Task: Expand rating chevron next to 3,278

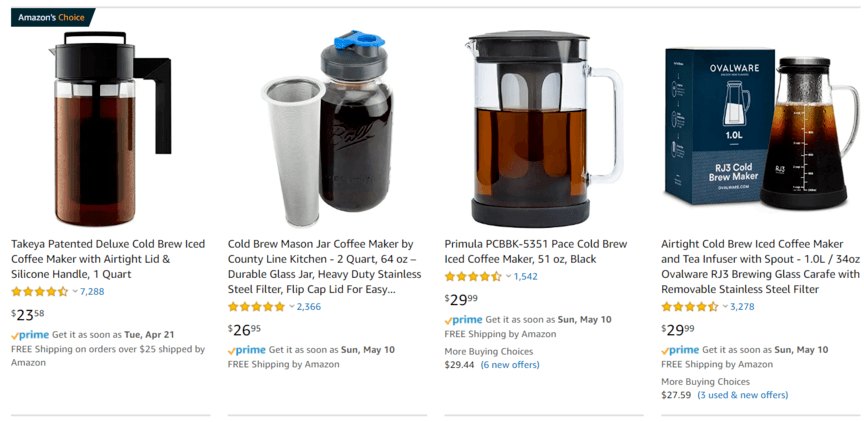Action: tap(725, 306)
